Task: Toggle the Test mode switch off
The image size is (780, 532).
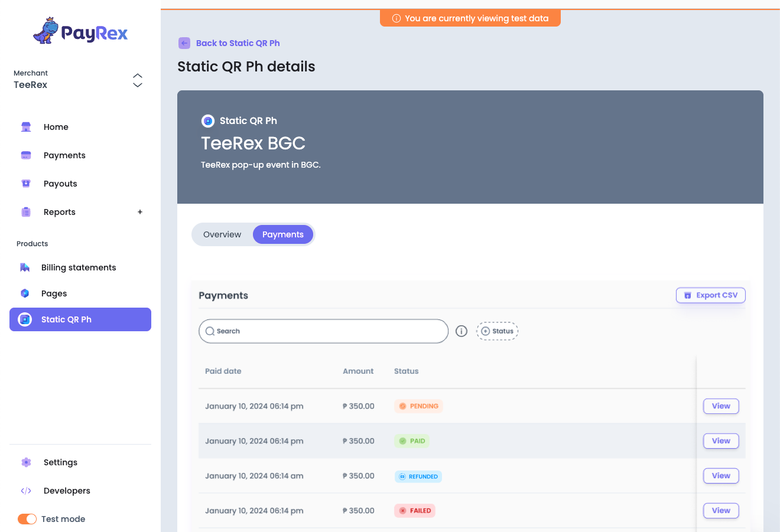Action: pos(27,519)
